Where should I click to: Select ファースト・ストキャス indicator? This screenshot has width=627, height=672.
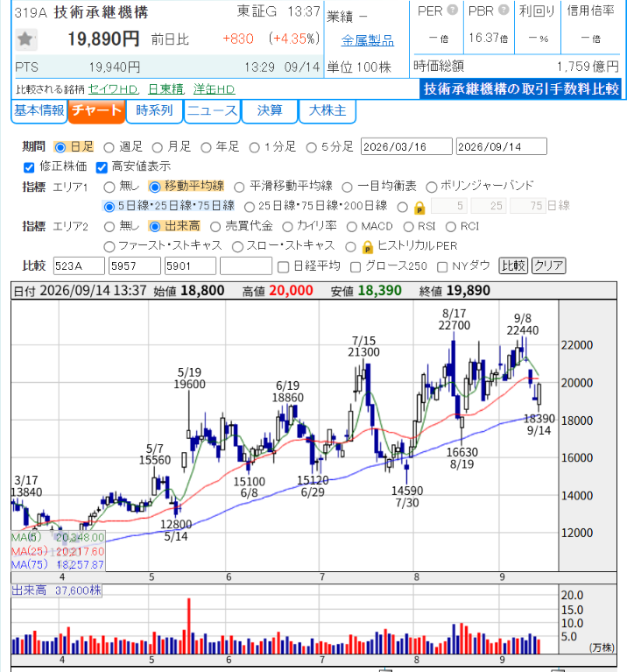(x=109, y=246)
